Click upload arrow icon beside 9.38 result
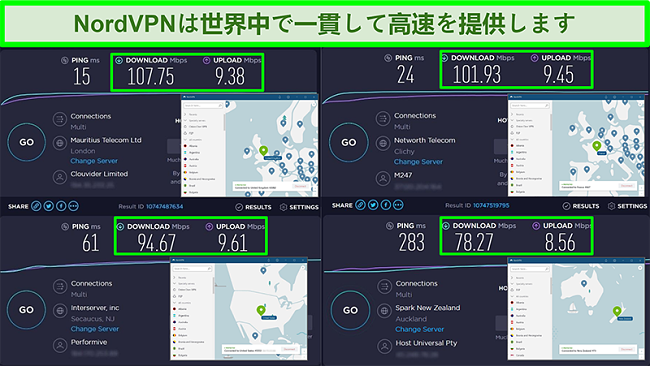Viewport: 650px width, 366px height. (206, 61)
